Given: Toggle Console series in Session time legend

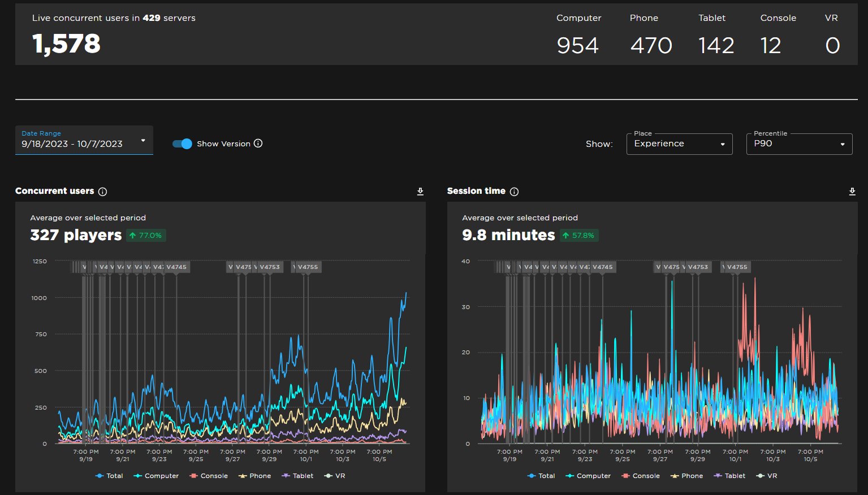Looking at the screenshot, I should (641, 476).
